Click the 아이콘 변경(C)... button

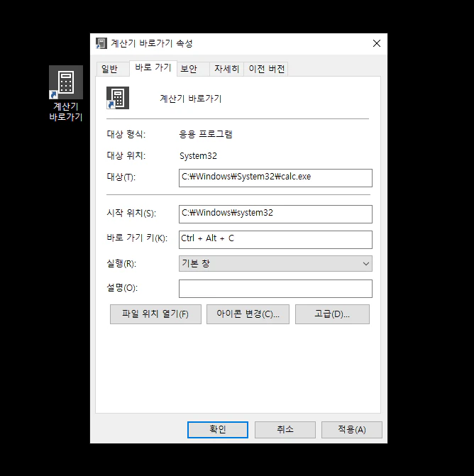248,314
